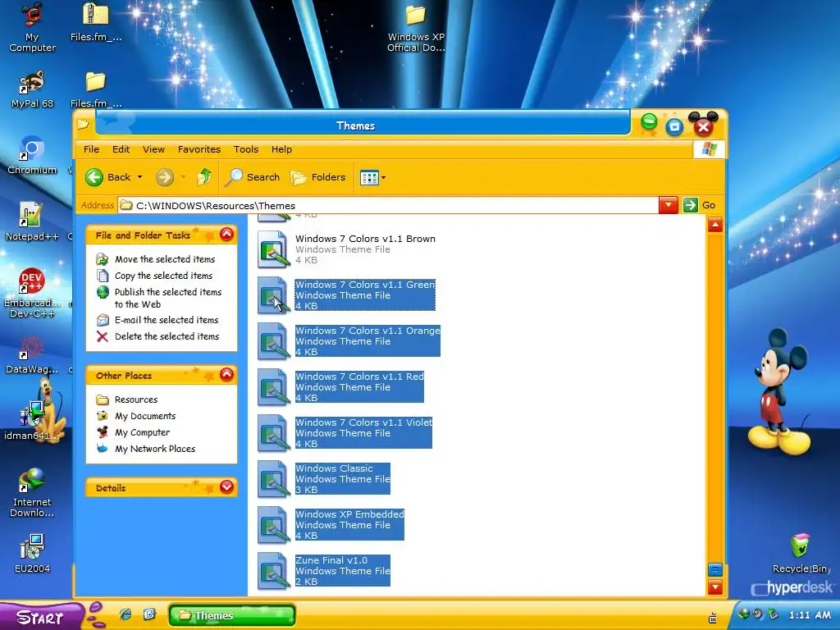
Task: Click the address field showing C:\WINDOWS\Resources\Themes
Action: [388, 206]
